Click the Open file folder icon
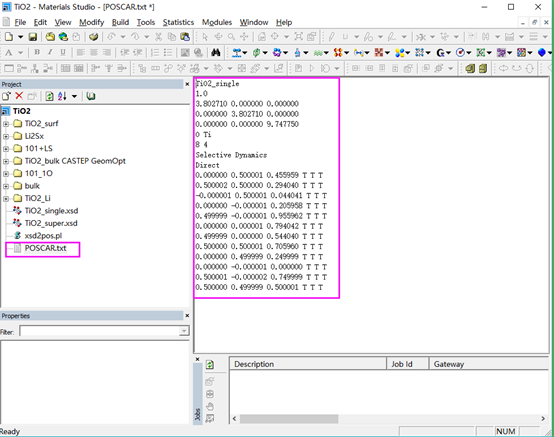The width and height of the screenshot is (554, 437). point(50,37)
